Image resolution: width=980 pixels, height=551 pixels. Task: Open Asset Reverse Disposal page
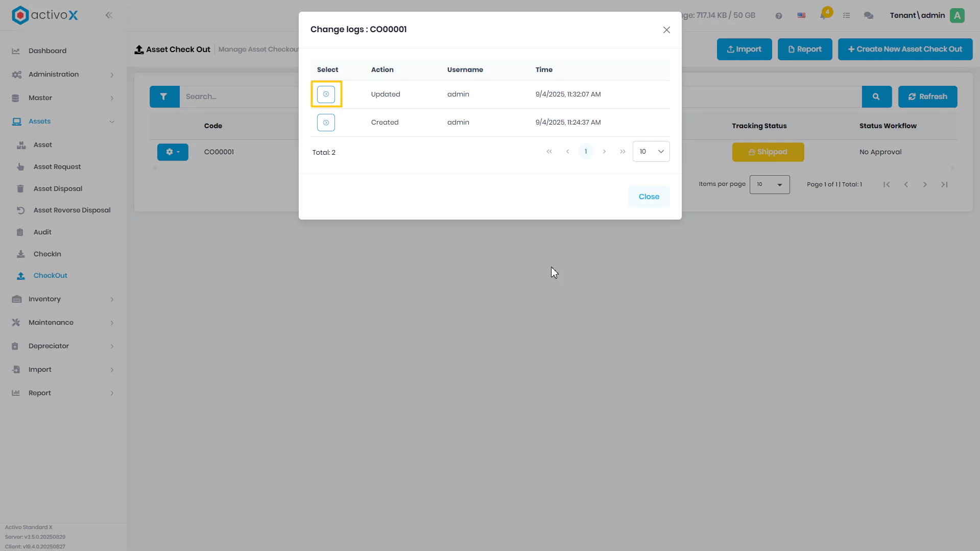[x=72, y=210]
